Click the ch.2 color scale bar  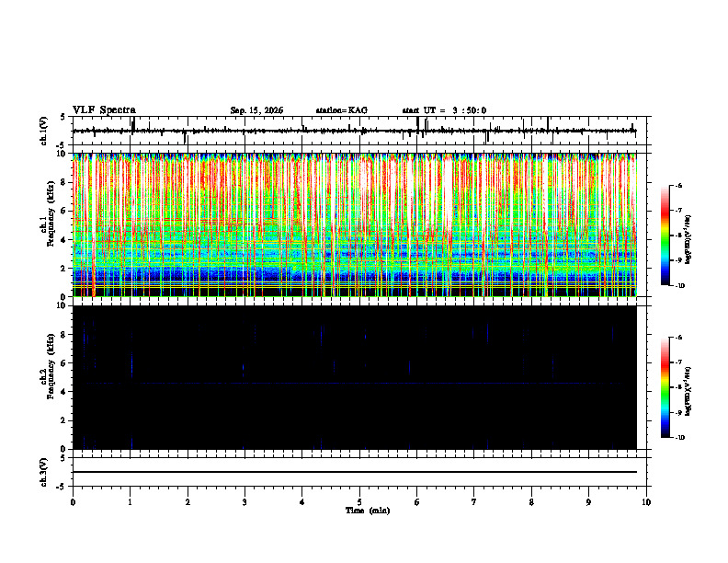pos(665,387)
